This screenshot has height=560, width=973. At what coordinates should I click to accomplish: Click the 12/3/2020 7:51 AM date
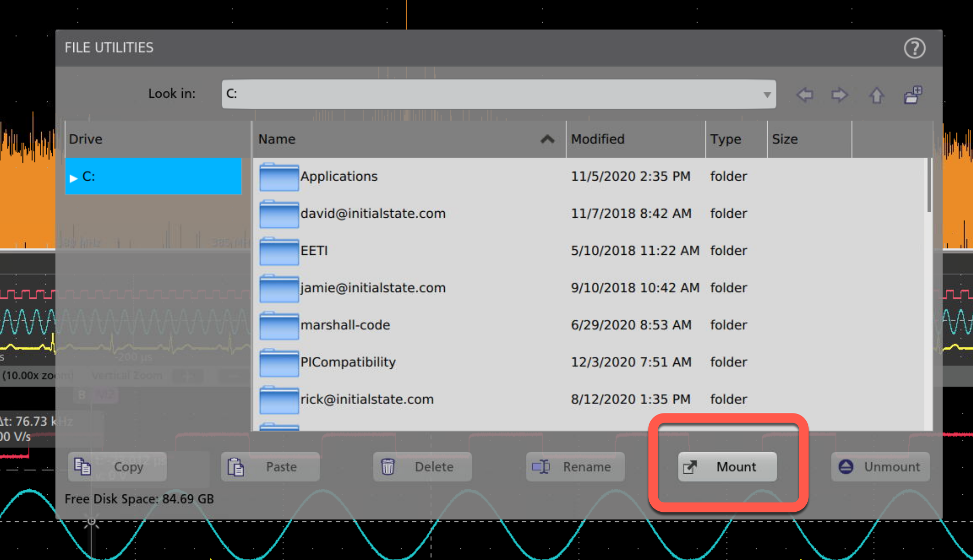pyautogui.click(x=631, y=362)
